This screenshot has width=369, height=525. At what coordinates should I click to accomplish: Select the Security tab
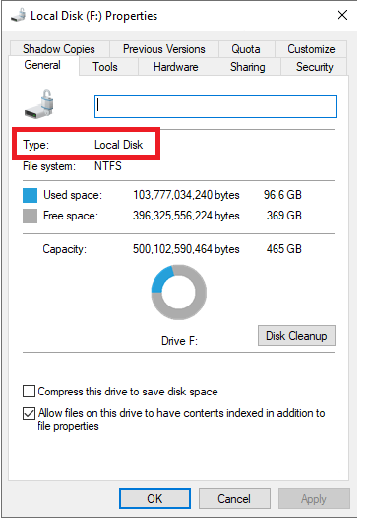click(314, 67)
